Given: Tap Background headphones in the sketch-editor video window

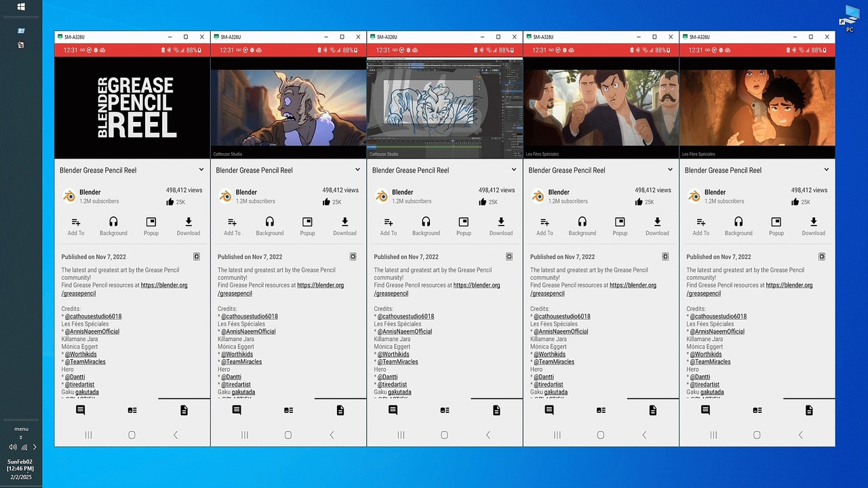Looking at the screenshot, I should [426, 226].
